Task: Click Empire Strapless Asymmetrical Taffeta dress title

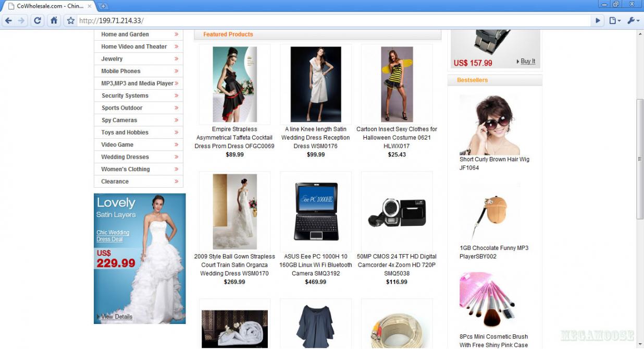Action: point(234,138)
